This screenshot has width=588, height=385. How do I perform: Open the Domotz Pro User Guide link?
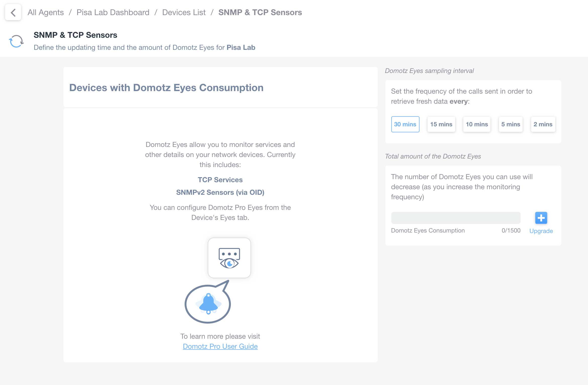[220, 346]
